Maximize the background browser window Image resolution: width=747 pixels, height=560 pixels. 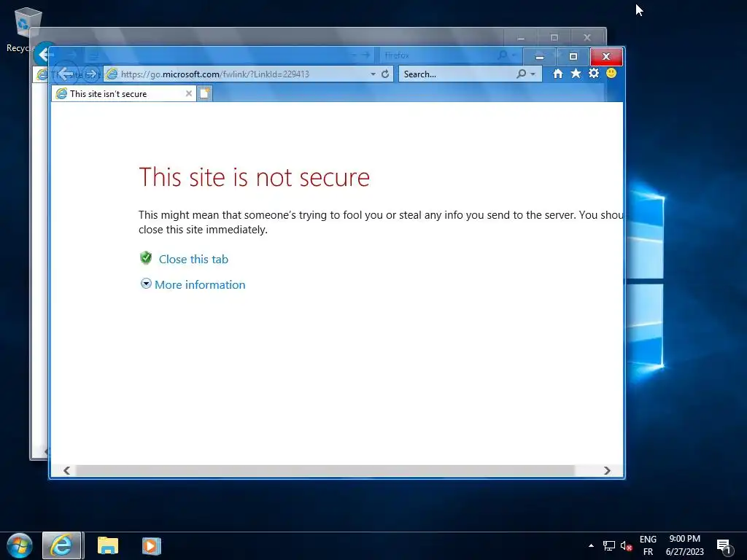coord(554,37)
